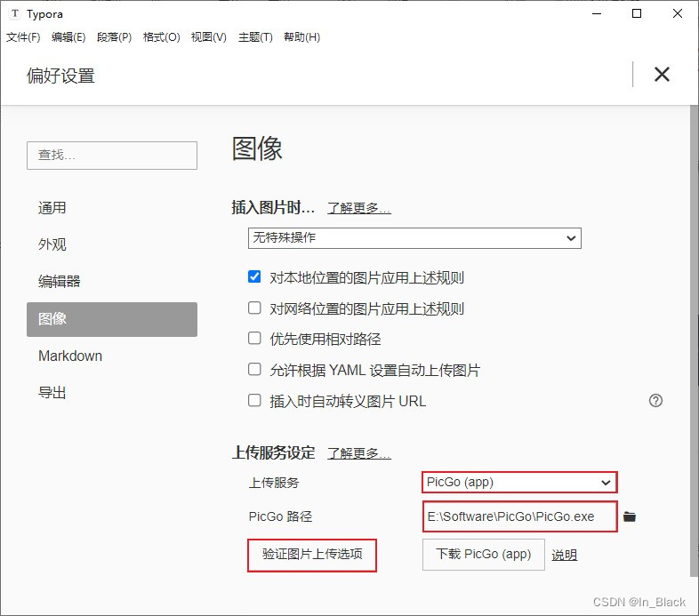
Task: Click the 下载 PicGo (app) button
Action: click(x=484, y=555)
